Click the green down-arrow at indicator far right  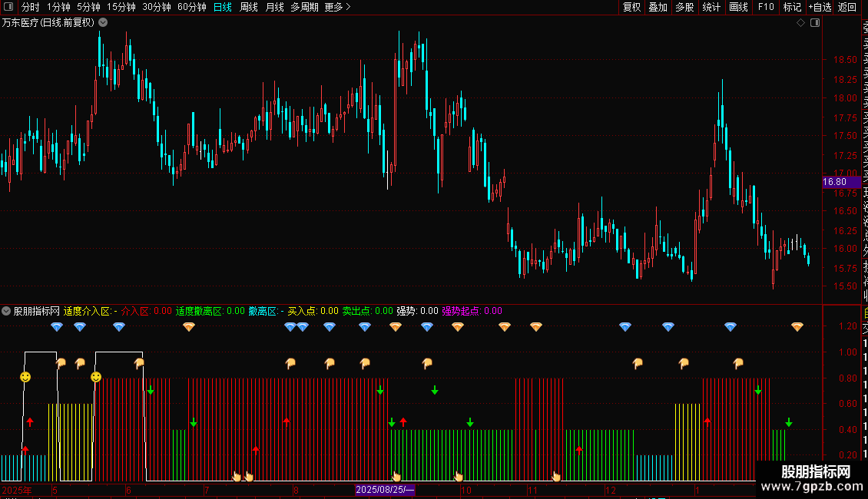(x=789, y=423)
